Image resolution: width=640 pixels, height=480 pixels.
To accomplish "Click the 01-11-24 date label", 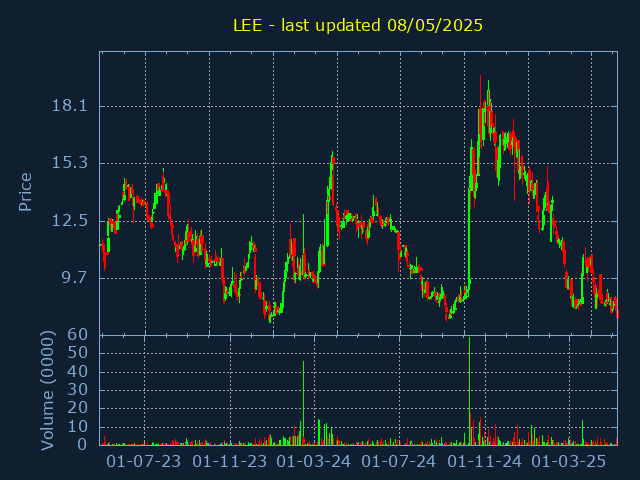I will tap(484, 462).
